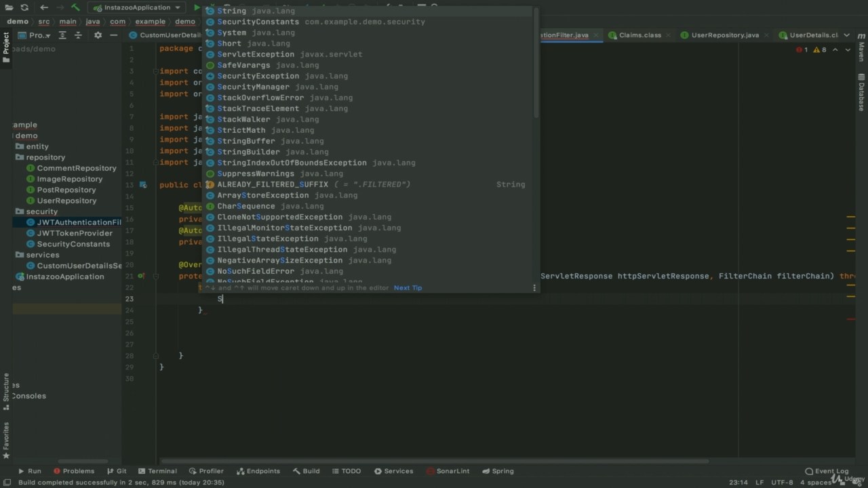Click the Collapse All icon in Project panel
Screen dimensions: 868x488
(78, 35)
